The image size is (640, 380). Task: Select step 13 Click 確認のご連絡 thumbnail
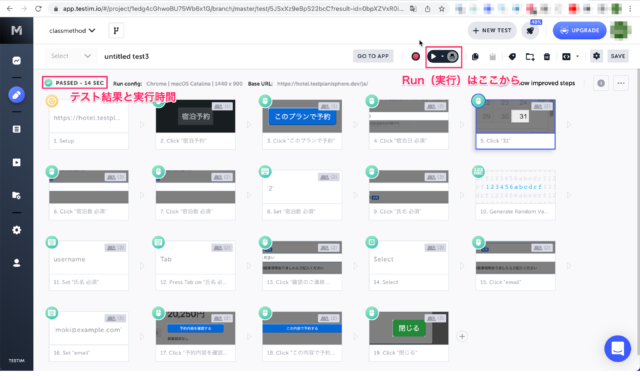coord(302,266)
